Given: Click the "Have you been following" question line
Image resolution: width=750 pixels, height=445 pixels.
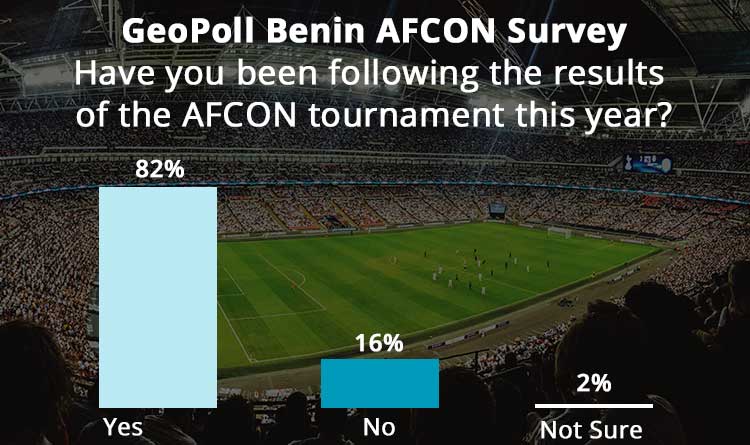Looking at the screenshot, I should point(374,74).
